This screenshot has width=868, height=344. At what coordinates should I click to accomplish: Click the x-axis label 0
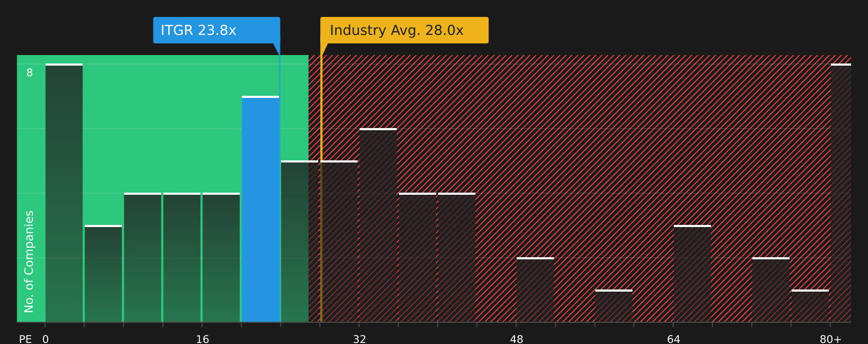[46, 339]
